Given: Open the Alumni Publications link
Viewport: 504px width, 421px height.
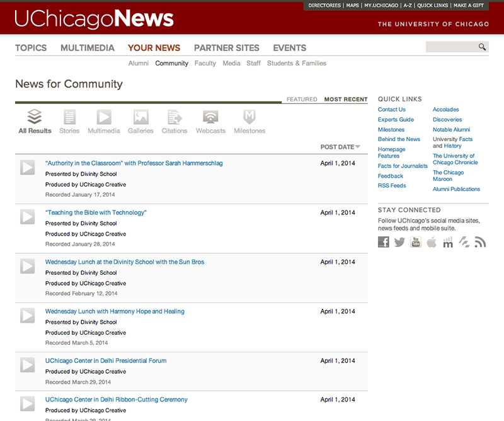Looking at the screenshot, I should (456, 189).
